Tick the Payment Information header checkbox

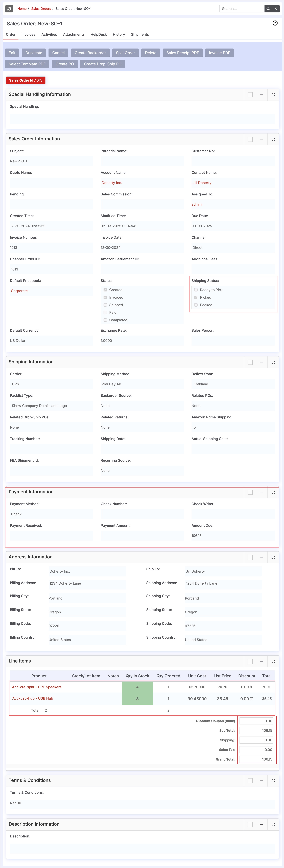pyautogui.click(x=250, y=492)
